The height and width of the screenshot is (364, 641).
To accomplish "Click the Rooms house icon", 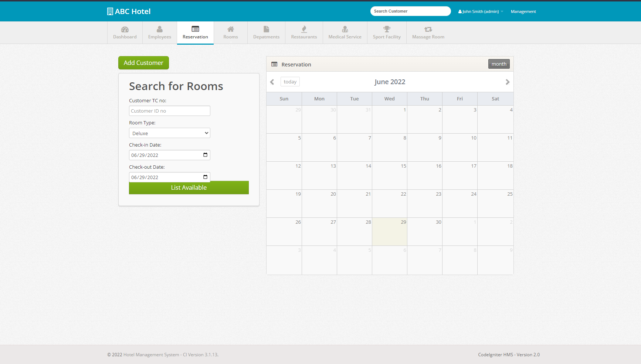I will tap(231, 29).
